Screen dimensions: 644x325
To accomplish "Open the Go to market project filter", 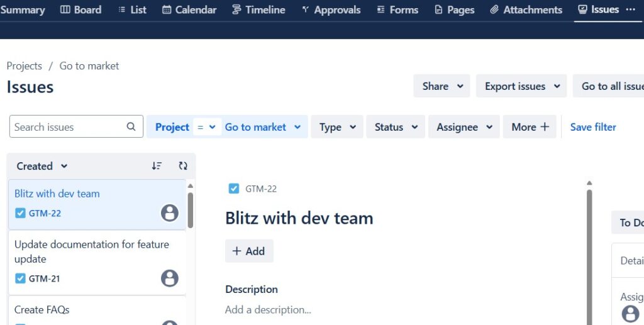I will [263, 127].
